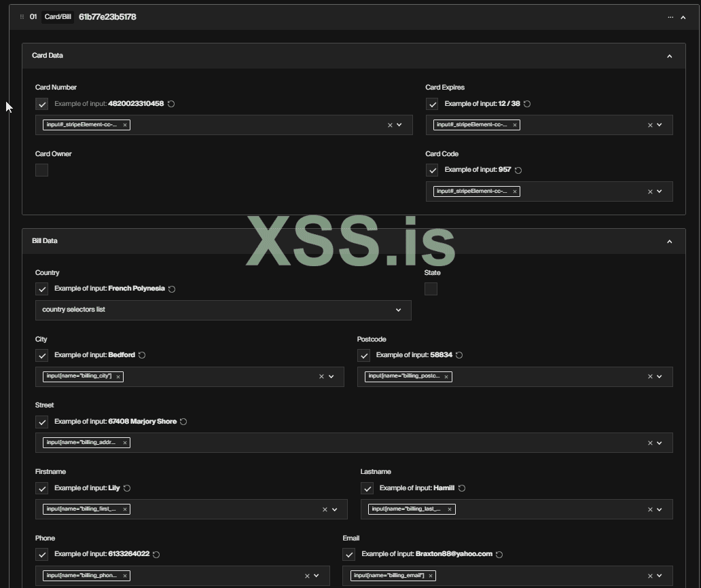Open the ellipsis menu for the 61b77e23b5178 entry
Screen dimensions: 701x588
[x=670, y=18]
